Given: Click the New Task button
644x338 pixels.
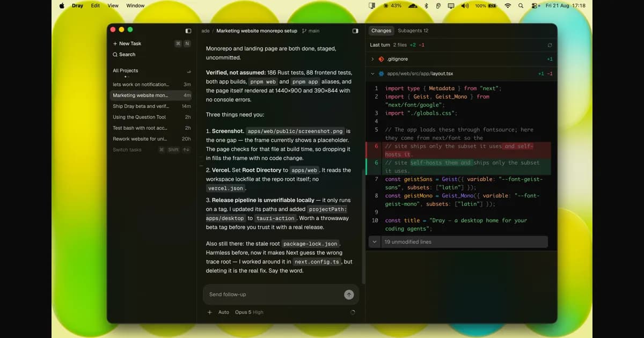Looking at the screenshot, I should click(127, 43).
